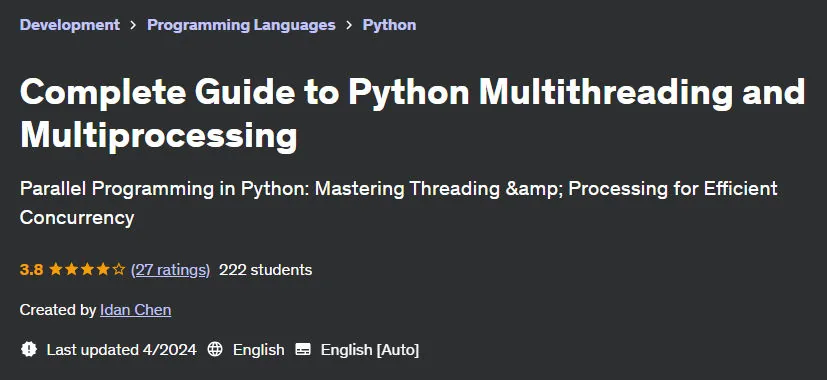827x380 pixels.
Task: Open instructor Idan Chen's profile link
Action: coord(136,310)
